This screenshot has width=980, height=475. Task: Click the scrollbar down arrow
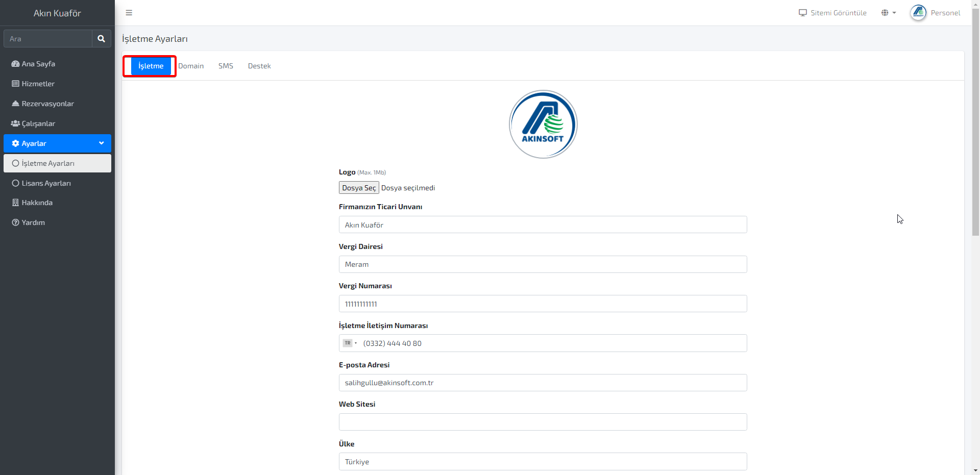(x=975, y=470)
